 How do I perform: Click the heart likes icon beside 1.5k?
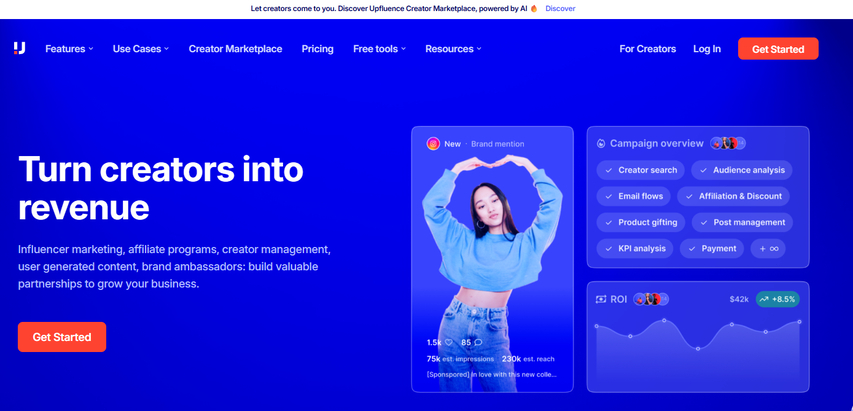[449, 342]
